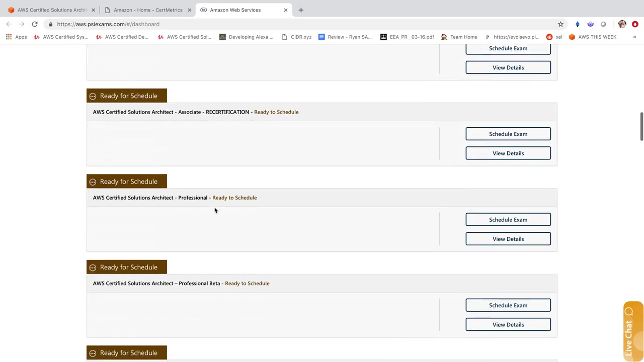Image resolution: width=644 pixels, height=362 pixels.
Task: View Details for Professional Beta exam
Action: pos(508,325)
